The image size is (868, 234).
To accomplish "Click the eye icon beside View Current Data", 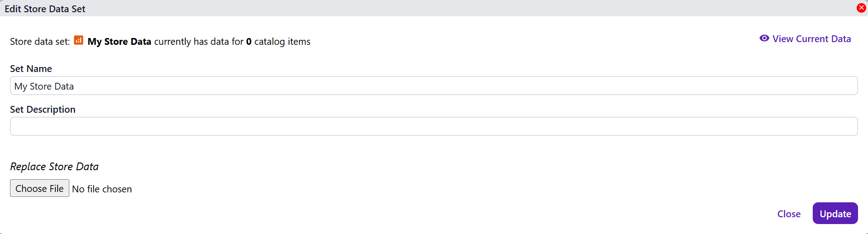I will 764,38.
